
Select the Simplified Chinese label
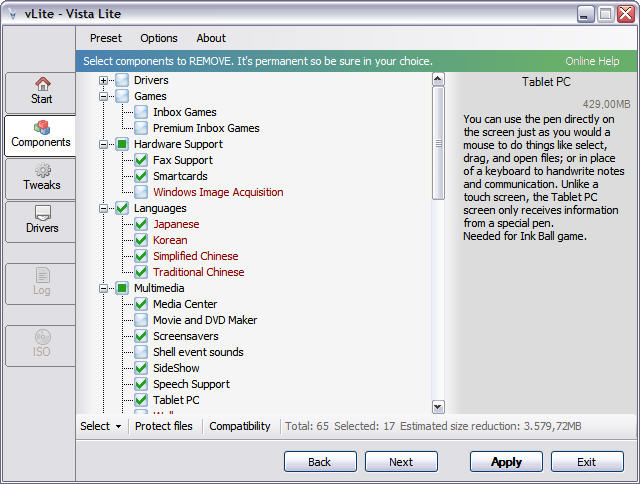coord(196,256)
